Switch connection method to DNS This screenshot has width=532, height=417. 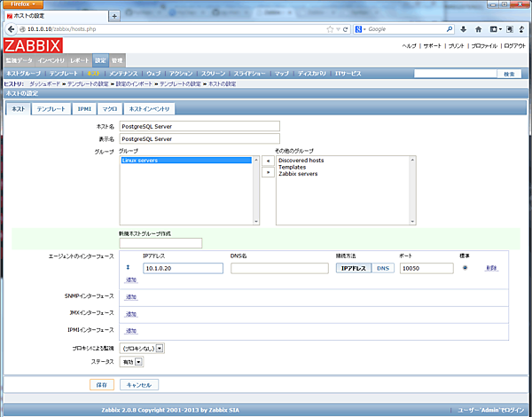[x=383, y=268]
